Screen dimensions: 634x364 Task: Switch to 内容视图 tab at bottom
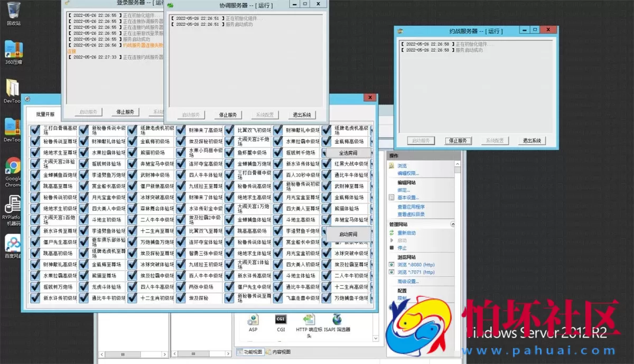(278, 352)
